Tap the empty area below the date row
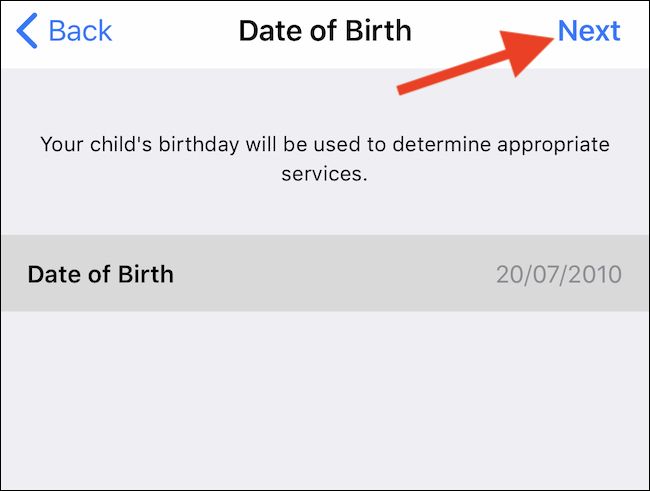The height and width of the screenshot is (491, 650). (325, 400)
